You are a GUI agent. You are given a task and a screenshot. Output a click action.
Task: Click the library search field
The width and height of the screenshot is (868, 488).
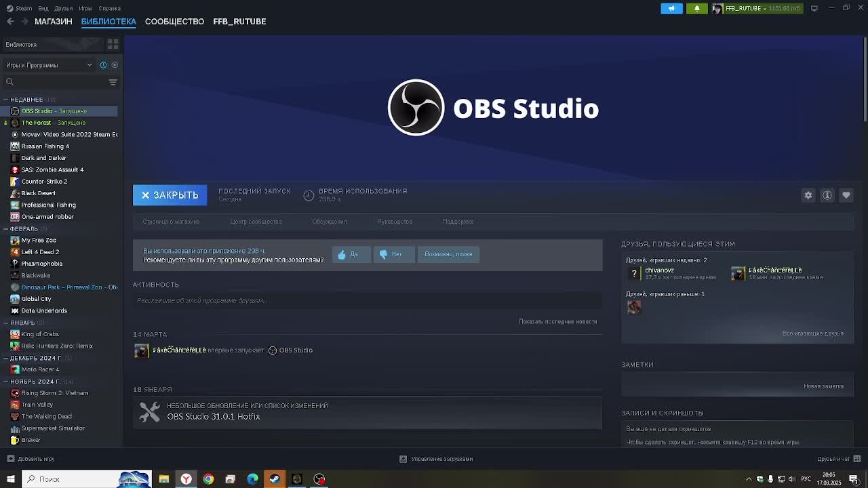pos(56,82)
